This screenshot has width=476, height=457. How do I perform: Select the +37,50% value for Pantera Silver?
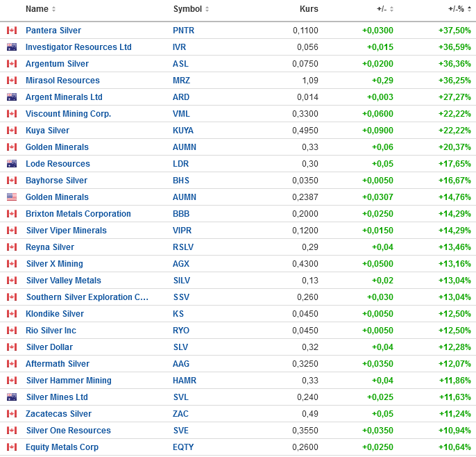[454, 31]
